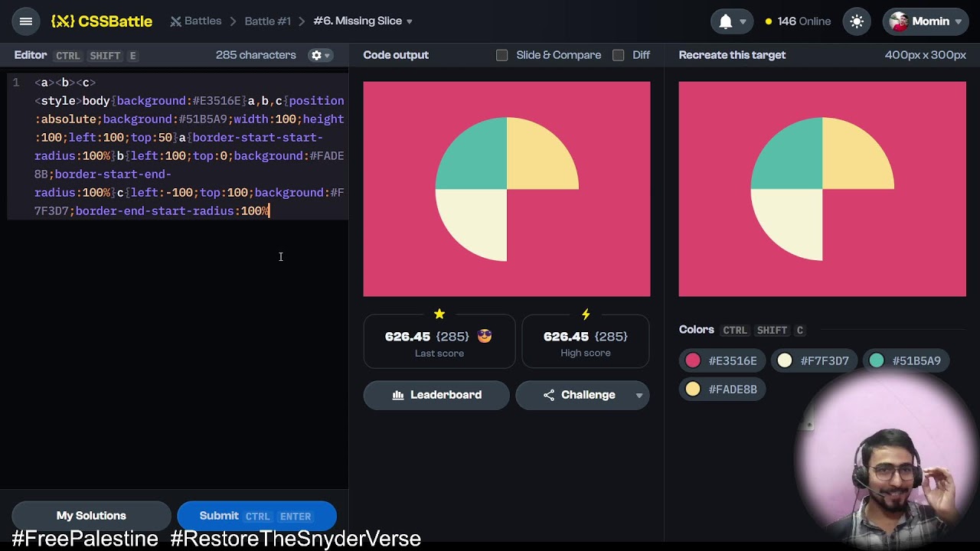This screenshot has height=551, width=980.
Task: Copy color #51B5A9 swatch
Action: pyautogui.click(x=906, y=360)
